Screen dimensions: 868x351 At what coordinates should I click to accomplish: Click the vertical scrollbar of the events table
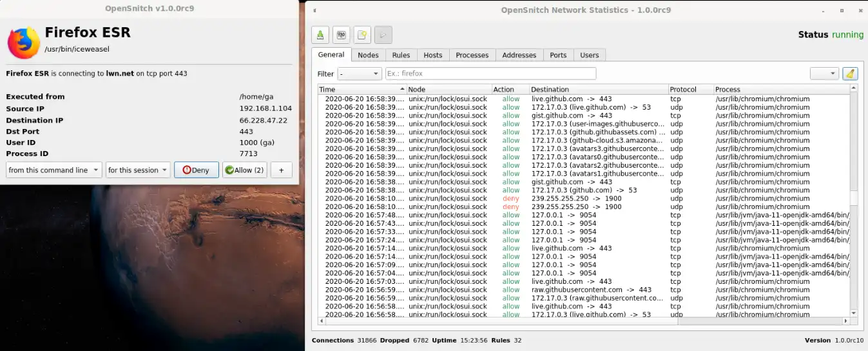click(854, 201)
